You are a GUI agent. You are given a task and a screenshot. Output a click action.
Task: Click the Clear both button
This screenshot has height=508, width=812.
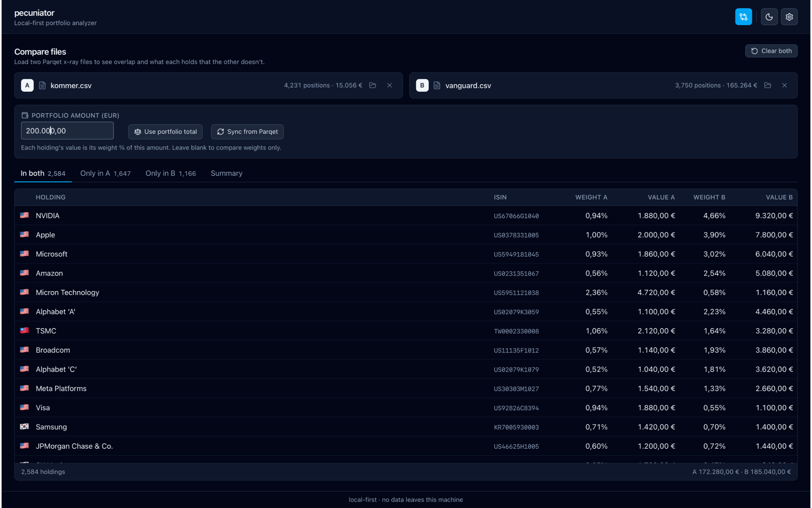click(771, 51)
